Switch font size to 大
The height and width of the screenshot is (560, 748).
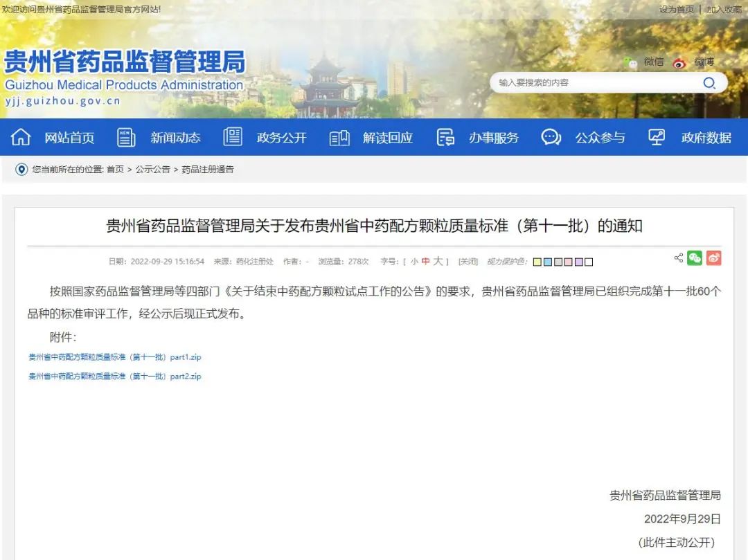click(437, 262)
